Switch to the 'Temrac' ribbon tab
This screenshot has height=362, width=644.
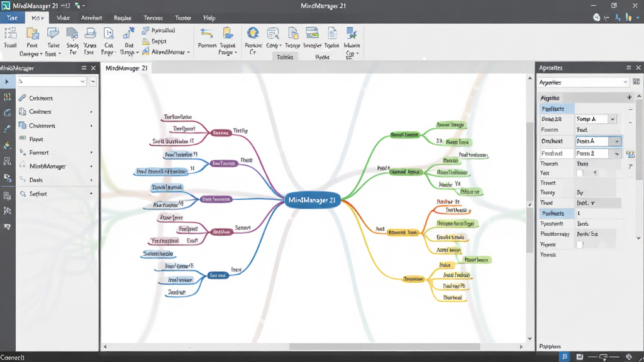(x=153, y=18)
